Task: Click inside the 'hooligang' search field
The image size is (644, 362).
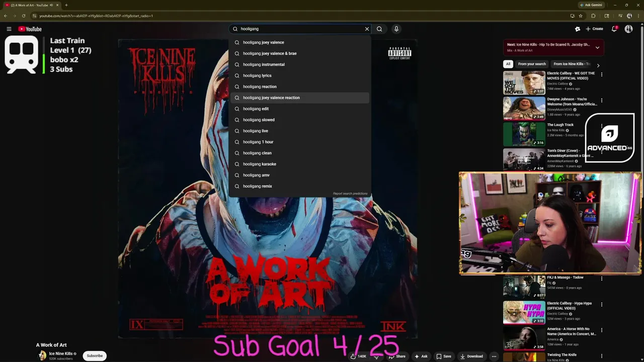Action: click(x=300, y=29)
